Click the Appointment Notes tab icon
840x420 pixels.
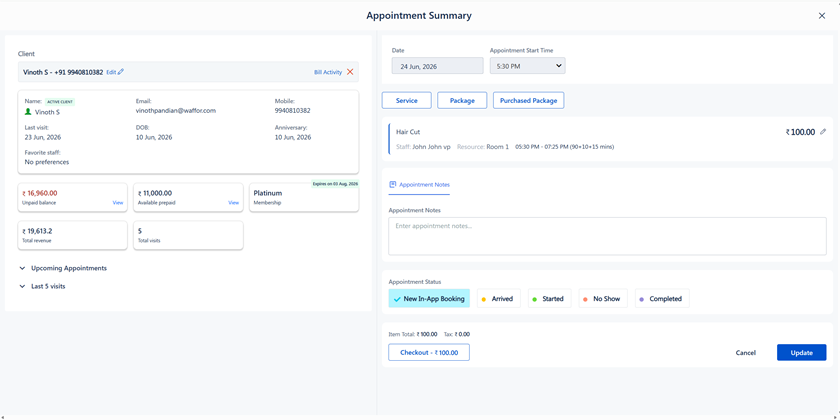[x=392, y=184]
